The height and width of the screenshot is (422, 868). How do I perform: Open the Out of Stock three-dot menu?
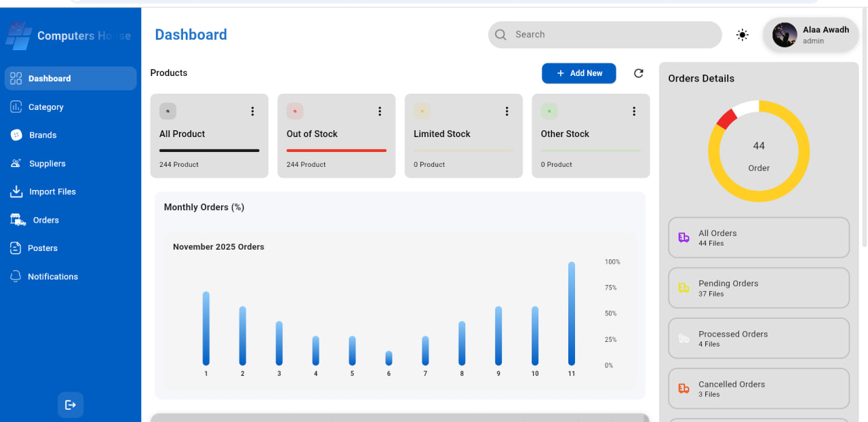coord(380,111)
